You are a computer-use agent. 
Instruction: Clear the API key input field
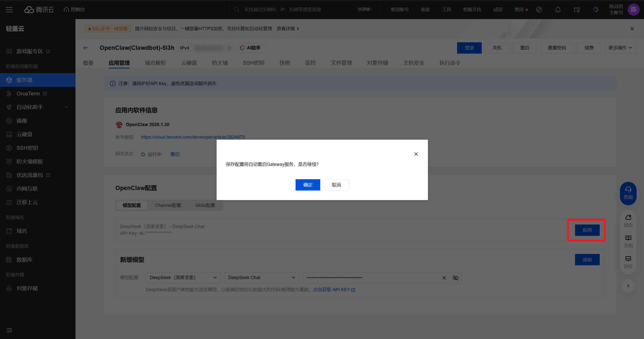(444, 278)
